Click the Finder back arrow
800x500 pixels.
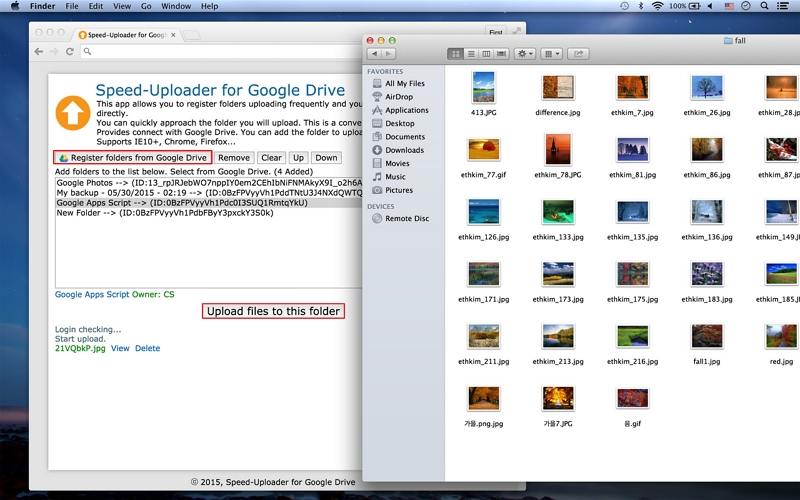(x=374, y=53)
